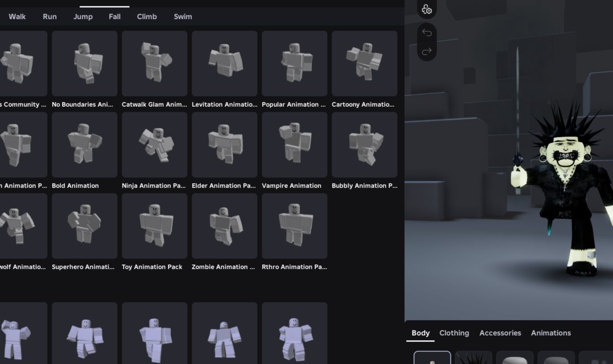613x364 pixels.
Task: Select Catwalk Glam animation thumbnail
Action: 154,63
